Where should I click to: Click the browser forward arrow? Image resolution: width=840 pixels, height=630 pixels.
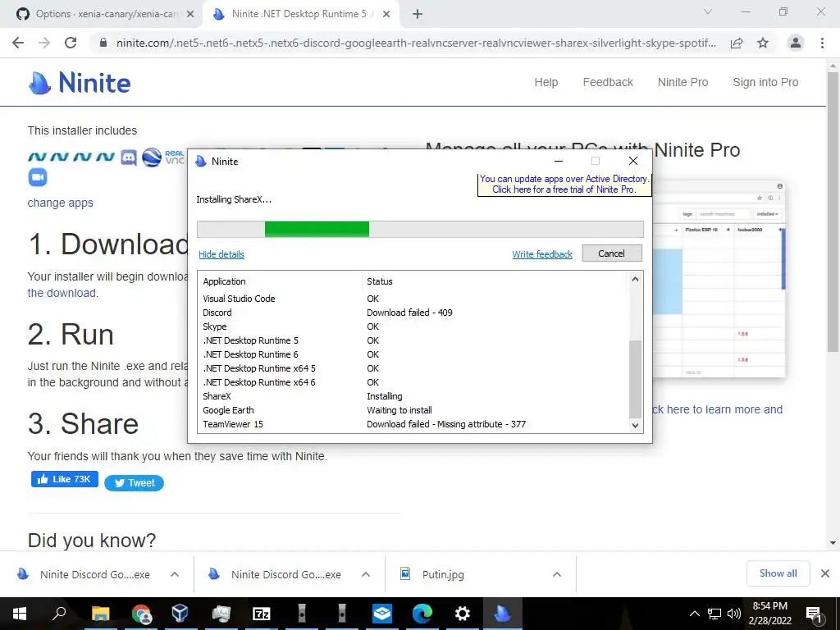(x=44, y=43)
